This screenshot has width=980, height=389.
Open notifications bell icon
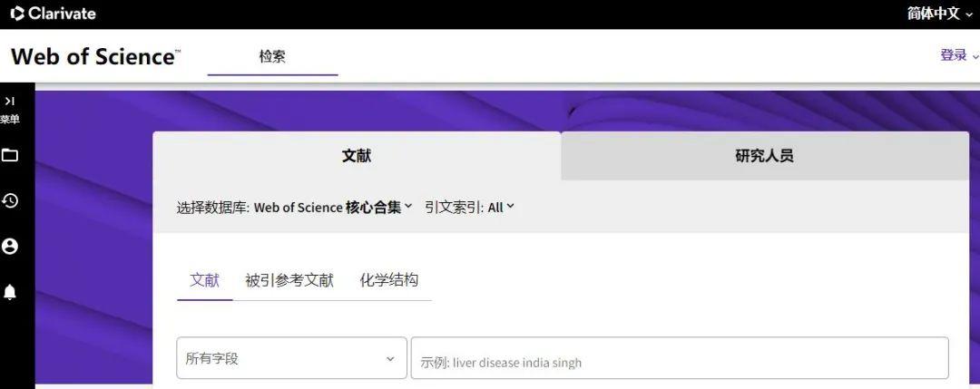10,292
